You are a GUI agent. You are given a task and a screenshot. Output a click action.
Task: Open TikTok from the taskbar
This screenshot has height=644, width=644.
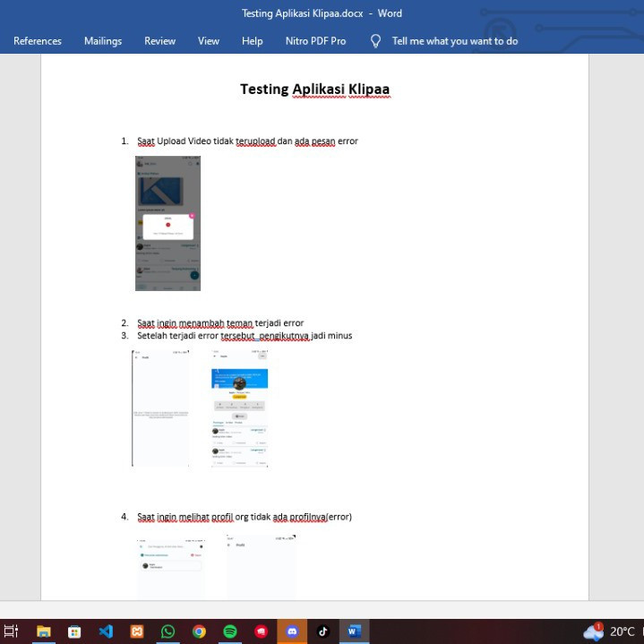323,631
